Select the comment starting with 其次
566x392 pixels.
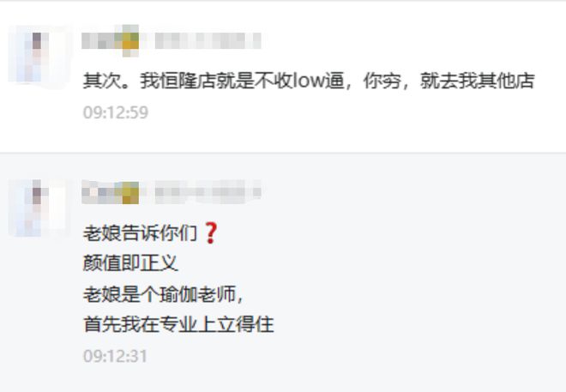(x=309, y=81)
